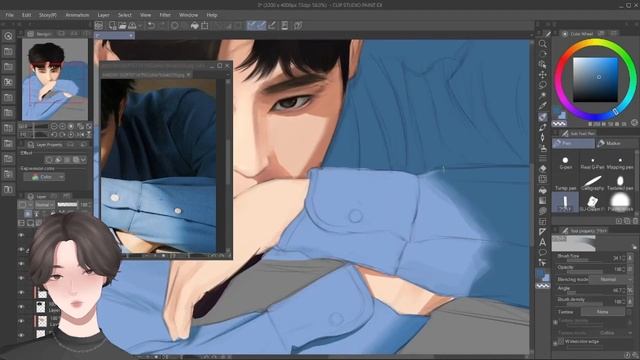This screenshot has width=640, height=360.
Task: Click the floating reference window vertical scrollbar
Action: [228, 165]
